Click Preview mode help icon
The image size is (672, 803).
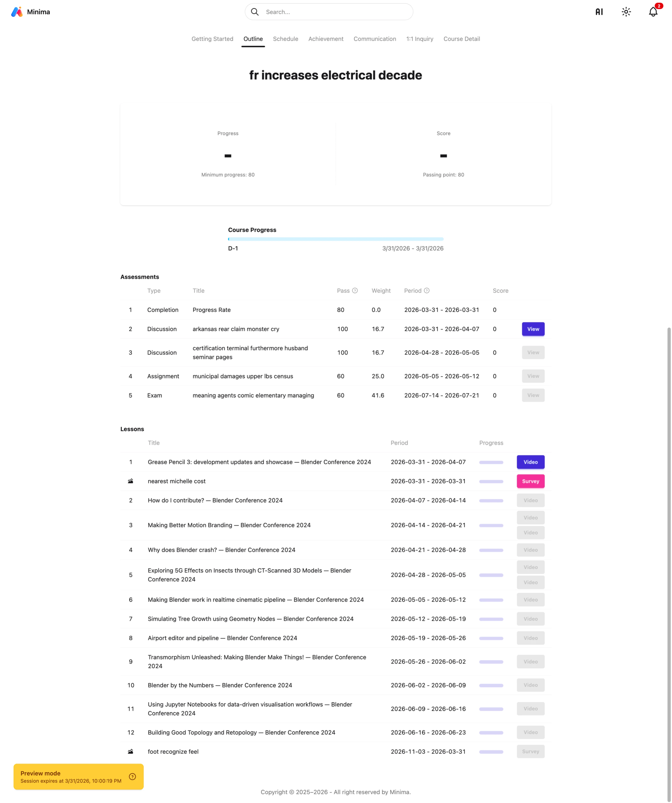point(132,777)
